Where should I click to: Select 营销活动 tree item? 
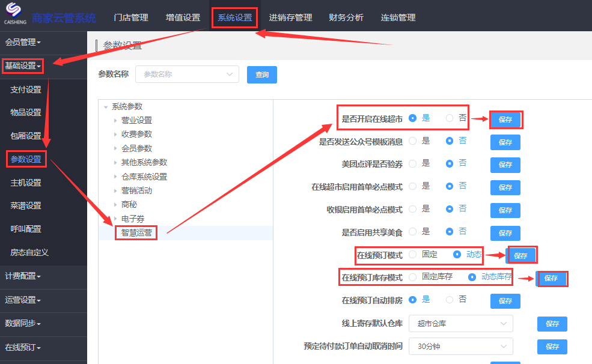pos(136,191)
